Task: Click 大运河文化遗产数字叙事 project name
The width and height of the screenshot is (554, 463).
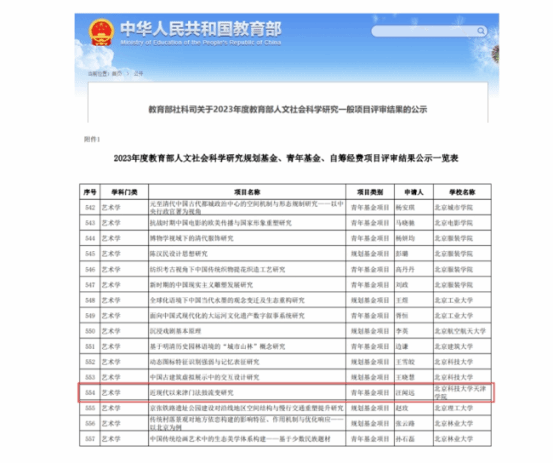Action: (x=227, y=316)
